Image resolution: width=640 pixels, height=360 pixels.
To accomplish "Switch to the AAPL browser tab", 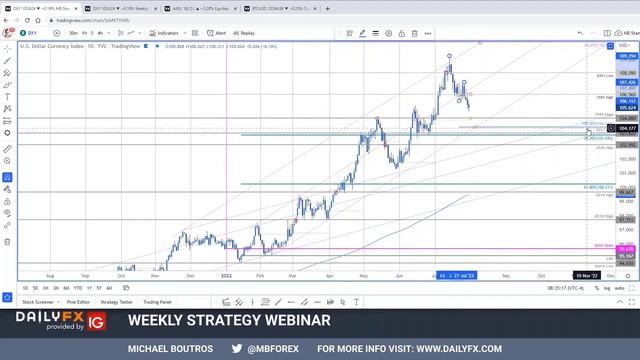I will coord(200,8).
